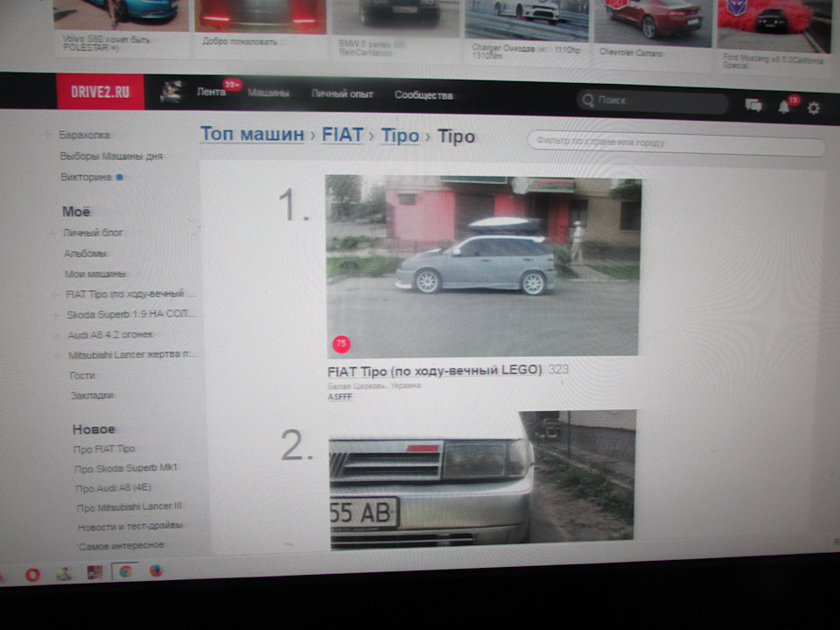Open FIAT Tipo (по ходу-вечный sidebar entry
This screenshot has width=840, height=630.
click(x=129, y=294)
